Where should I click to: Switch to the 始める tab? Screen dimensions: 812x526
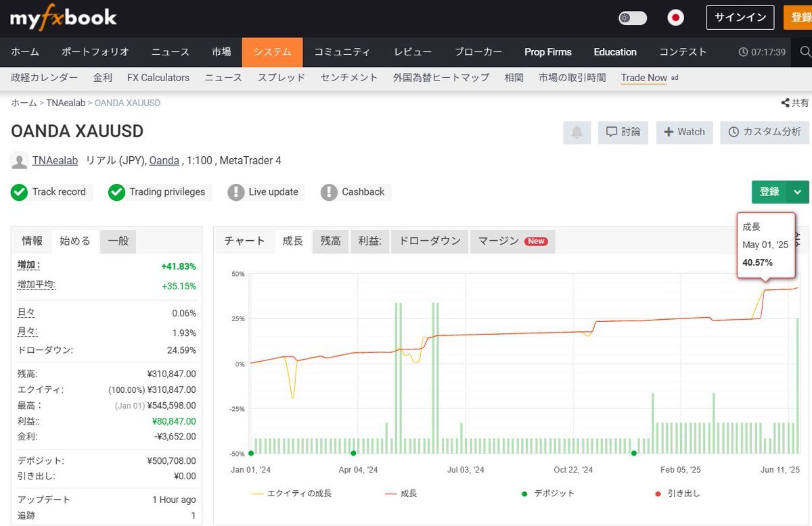coord(75,241)
